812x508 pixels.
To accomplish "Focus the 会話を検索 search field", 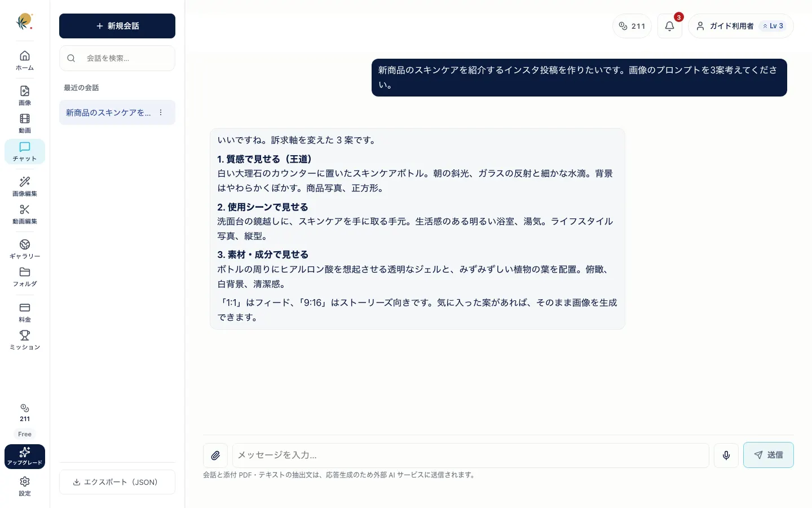I will click(x=117, y=58).
